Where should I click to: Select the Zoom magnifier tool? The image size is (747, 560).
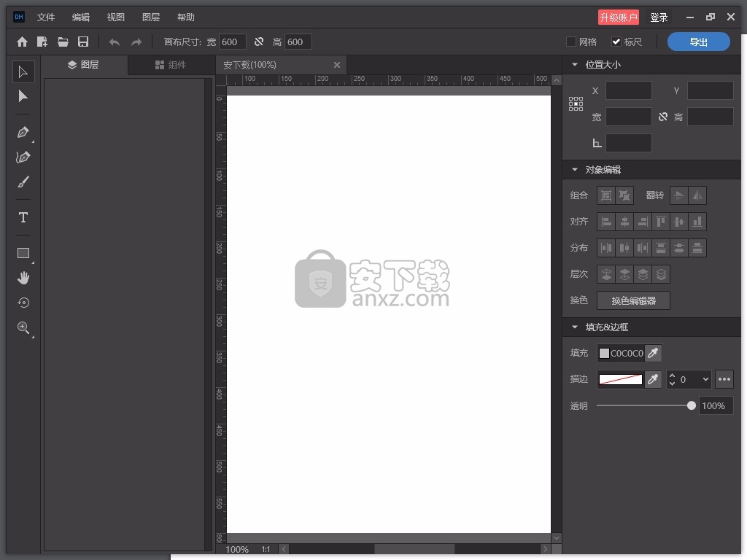click(23, 327)
